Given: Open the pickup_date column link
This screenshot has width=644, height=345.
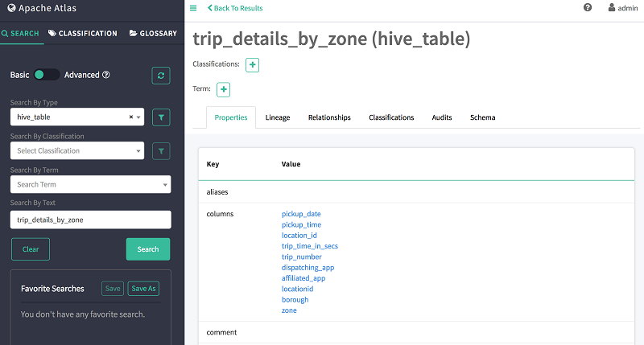Looking at the screenshot, I should click(301, 214).
